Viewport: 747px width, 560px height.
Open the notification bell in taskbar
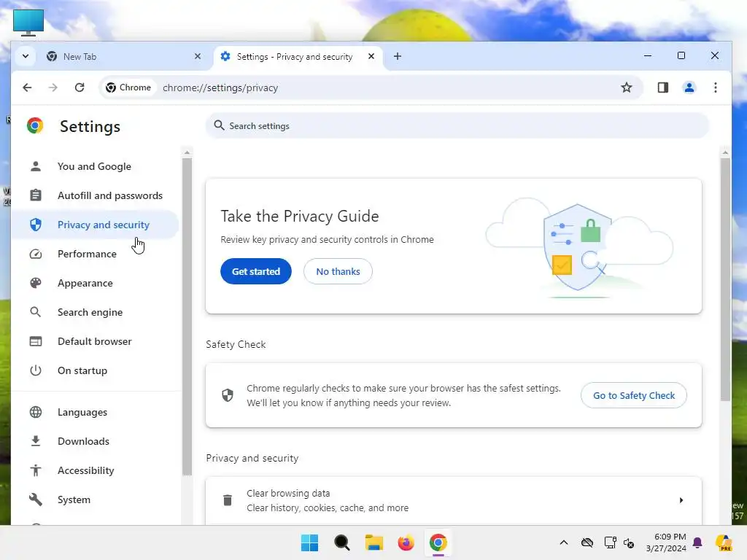pyautogui.click(x=697, y=542)
